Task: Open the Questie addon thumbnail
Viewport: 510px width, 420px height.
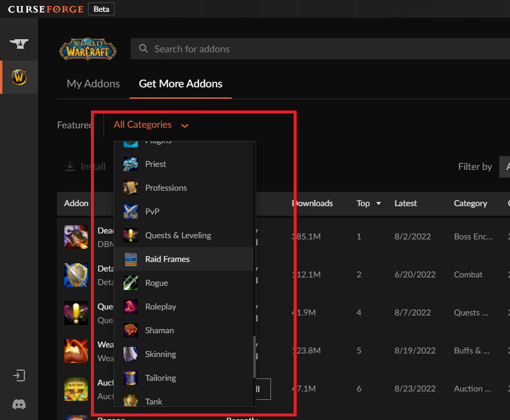Action: coord(76,313)
